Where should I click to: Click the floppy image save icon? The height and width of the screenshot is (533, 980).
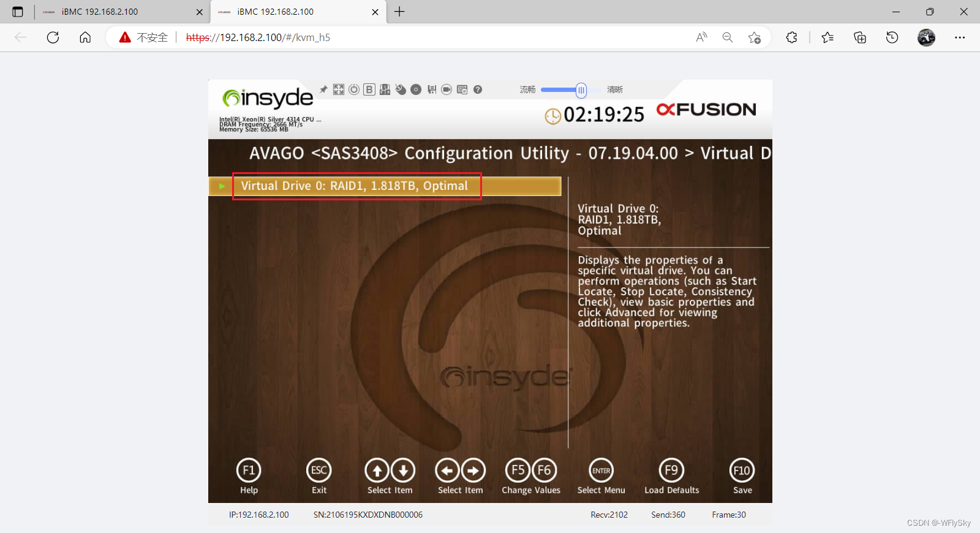point(432,89)
